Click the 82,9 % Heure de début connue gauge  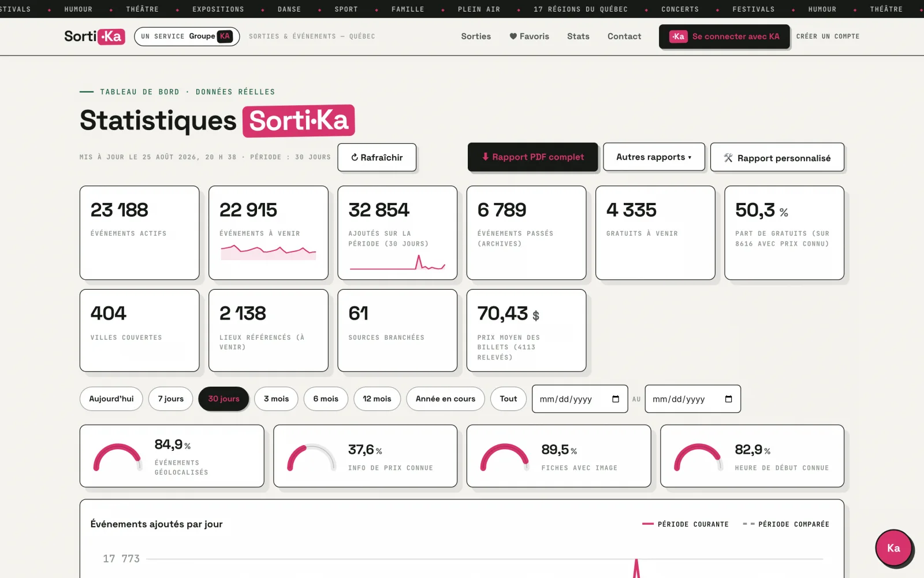click(x=752, y=456)
